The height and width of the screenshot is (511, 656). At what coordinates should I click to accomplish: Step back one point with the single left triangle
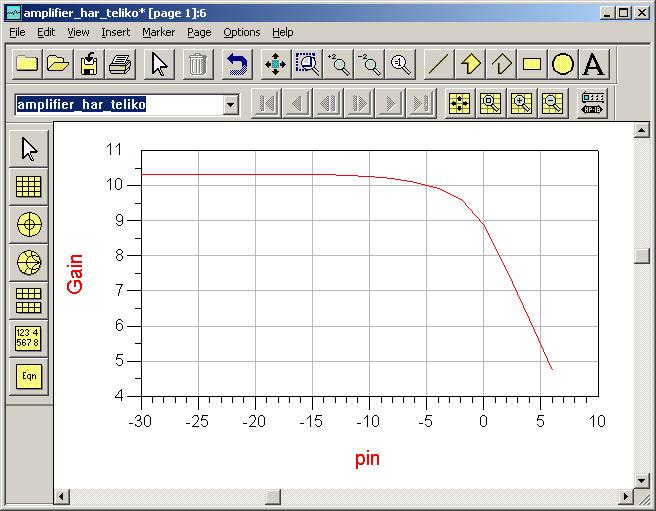tap(297, 103)
